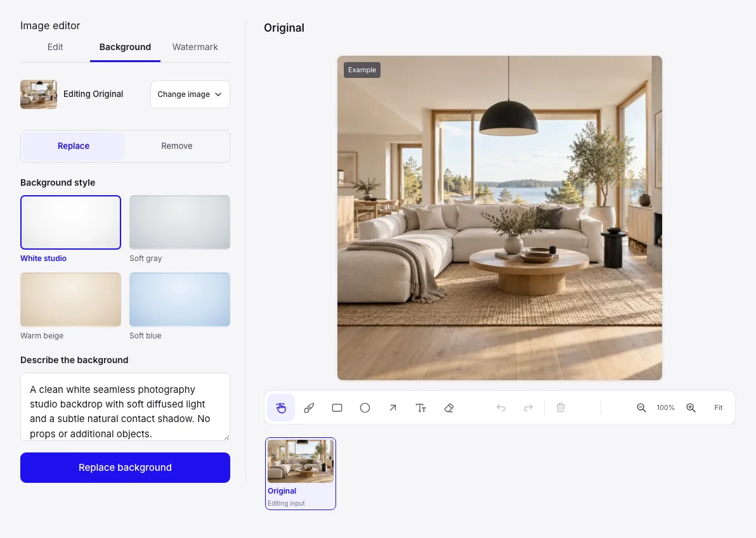Open the Change image dropdown
The height and width of the screenshot is (538, 756).
tap(190, 94)
